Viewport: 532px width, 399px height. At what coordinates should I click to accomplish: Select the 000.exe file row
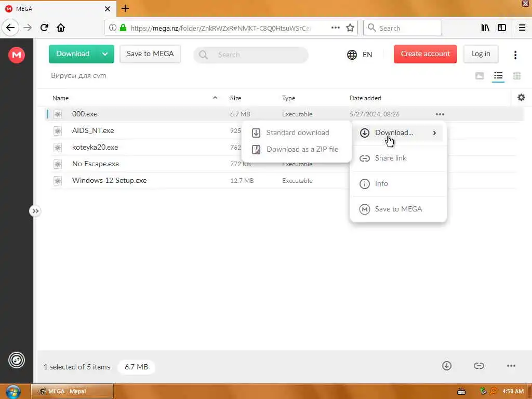[284, 114]
